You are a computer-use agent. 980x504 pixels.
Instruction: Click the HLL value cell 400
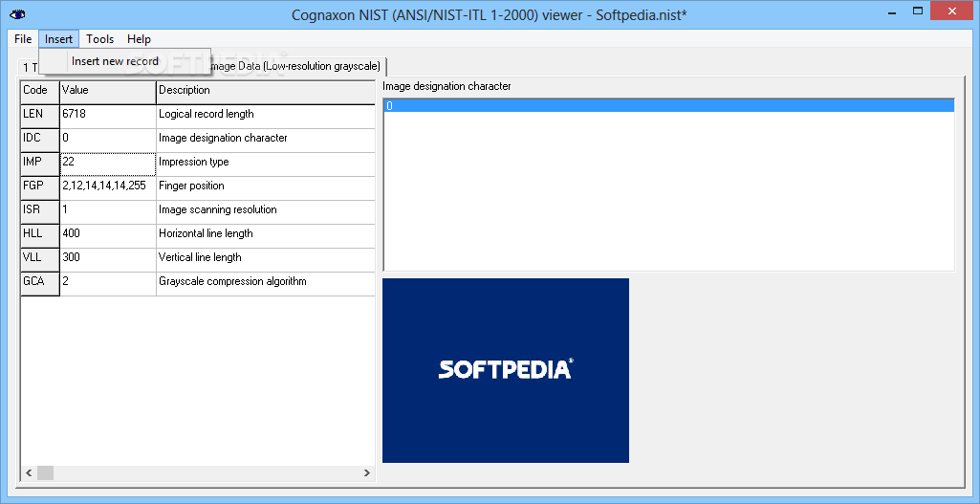point(108,235)
